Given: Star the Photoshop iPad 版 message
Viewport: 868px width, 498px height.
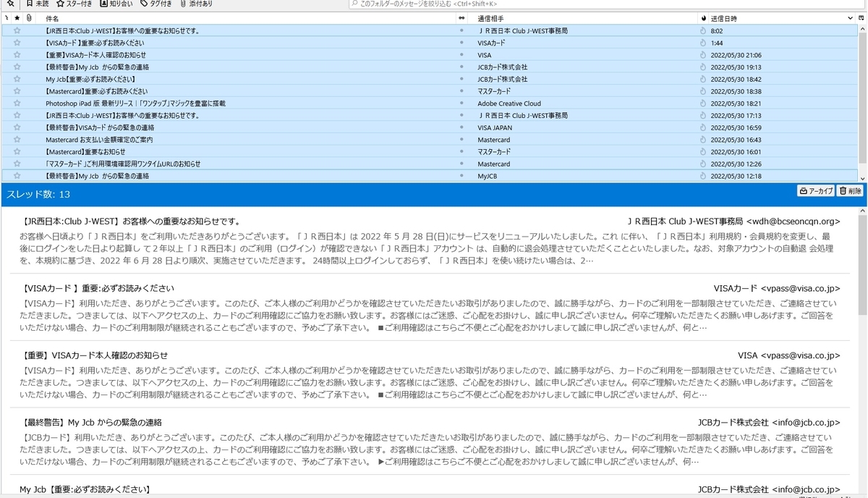Looking at the screenshot, I should pyautogui.click(x=17, y=104).
